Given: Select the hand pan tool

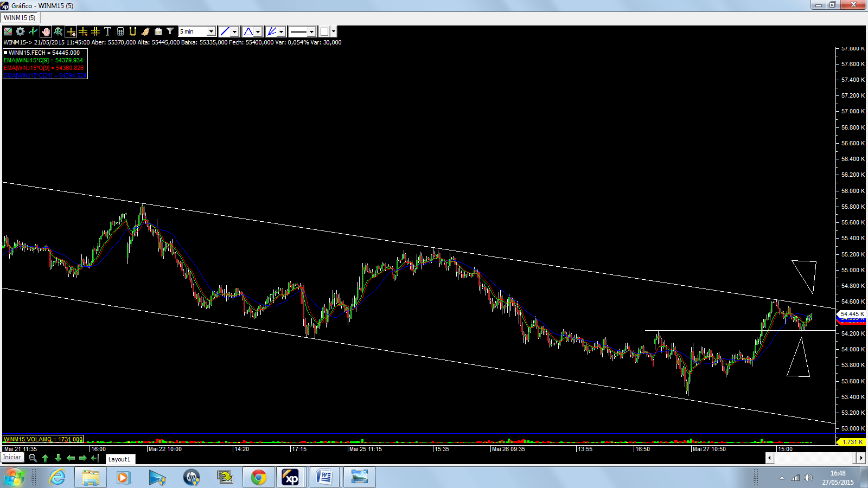Looking at the screenshot, I should (x=46, y=31).
